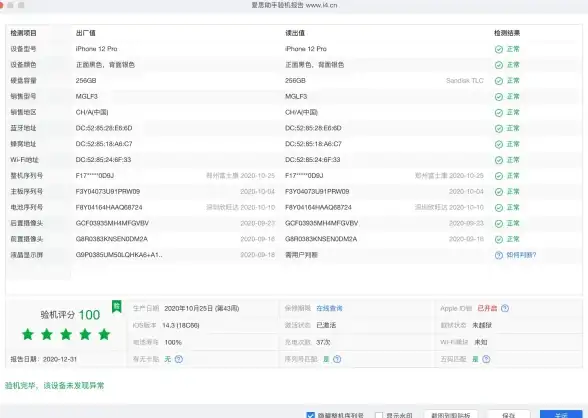Select factory Wi-Fi address DC:52:85:24:6F:33
The width and height of the screenshot is (588, 418).
[x=104, y=160]
